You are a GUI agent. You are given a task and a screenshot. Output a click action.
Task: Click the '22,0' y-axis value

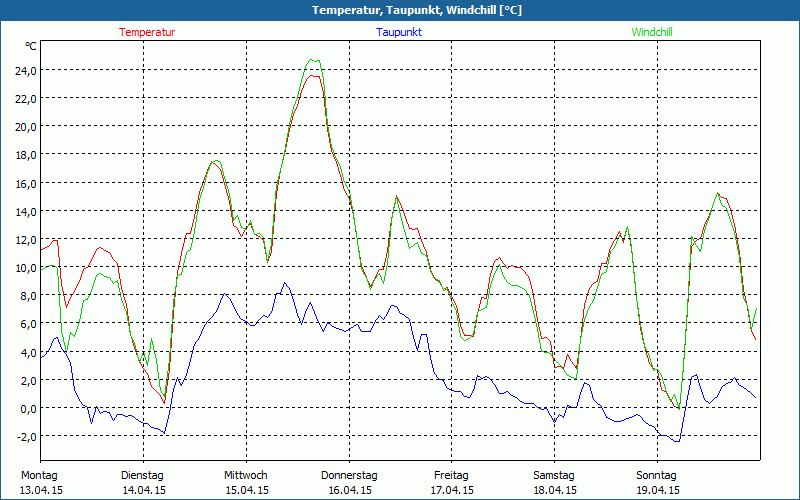(26, 98)
